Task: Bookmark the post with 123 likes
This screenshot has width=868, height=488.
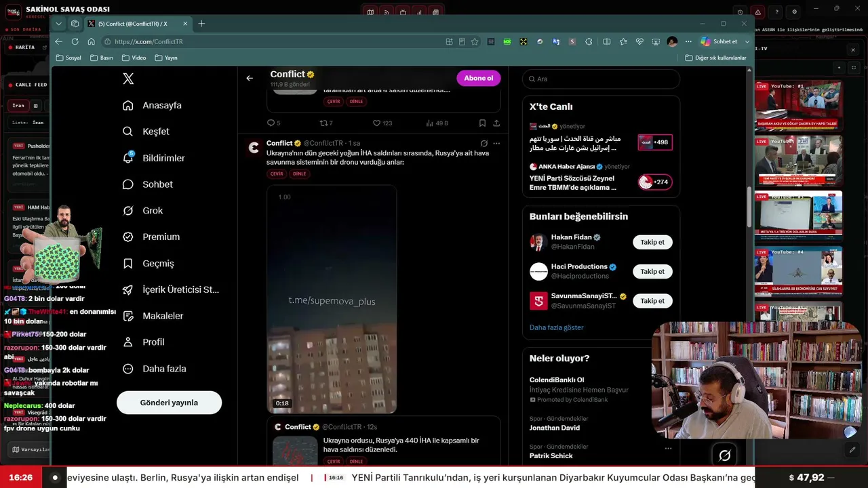Action: click(482, 123)
